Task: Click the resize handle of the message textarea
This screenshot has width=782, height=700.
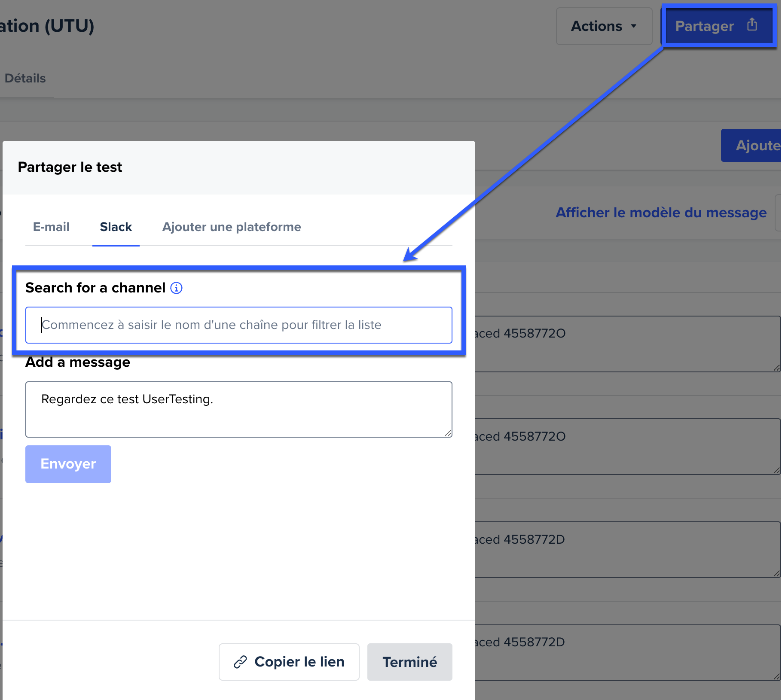Action: [x=448, y=433]
